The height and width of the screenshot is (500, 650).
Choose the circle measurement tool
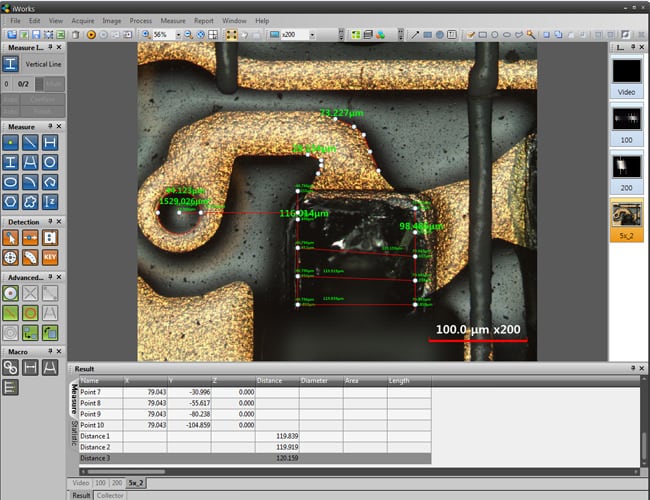coord(49,162)
